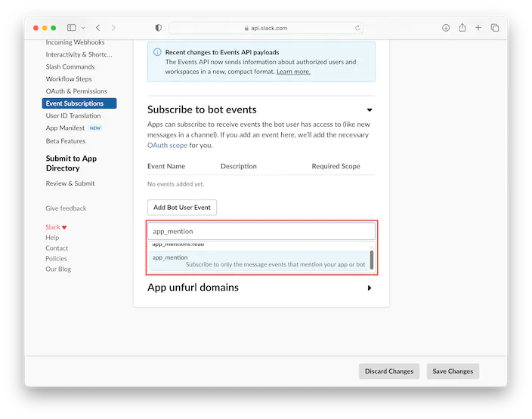Click the Save Changes button
The image size is (532, 419).
click(x=451, y=371)
